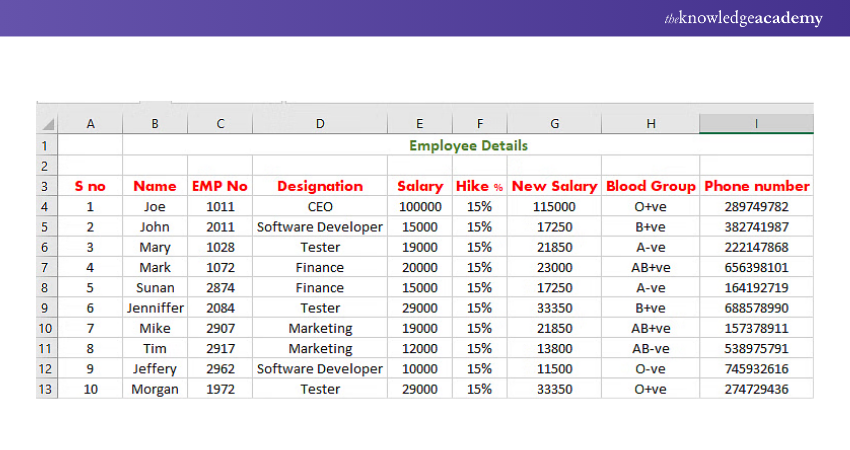Select column G header
This screenshot has height=450, width=850.
click(x=554, y=124)
